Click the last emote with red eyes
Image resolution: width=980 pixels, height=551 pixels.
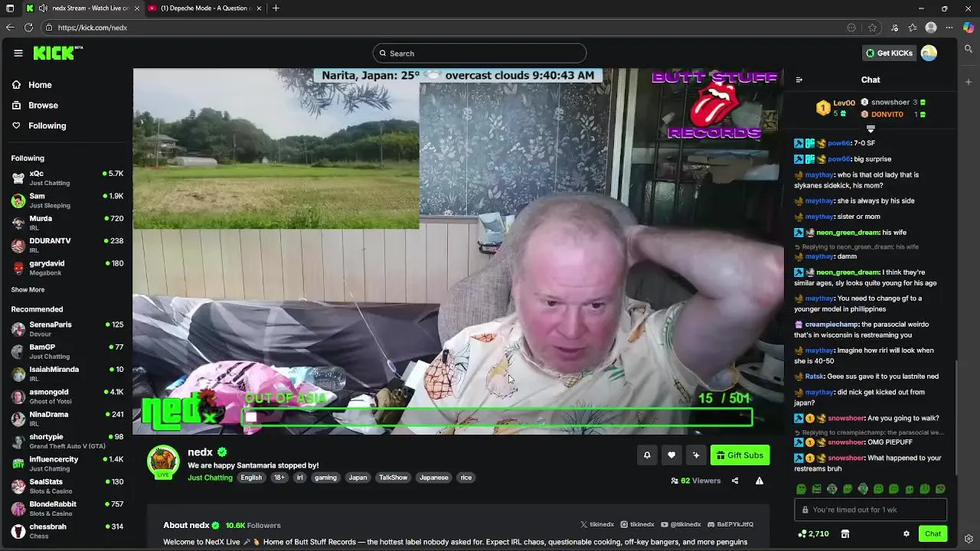click(940, 489)
